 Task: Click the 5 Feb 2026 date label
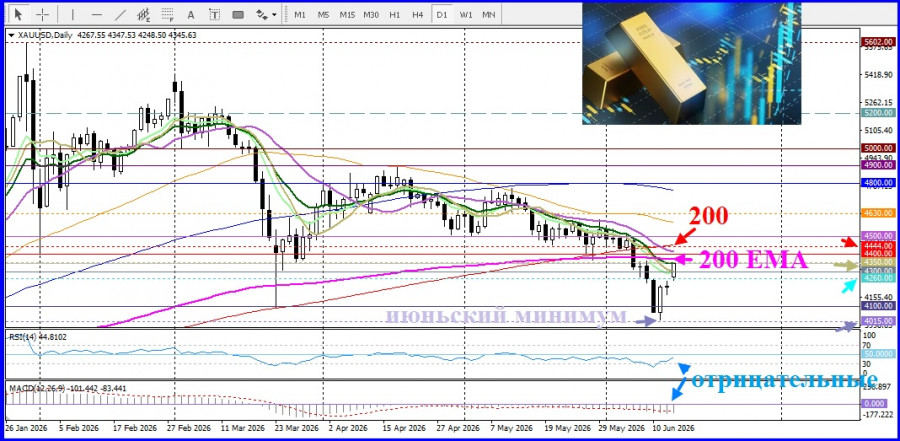pos(79,429)
